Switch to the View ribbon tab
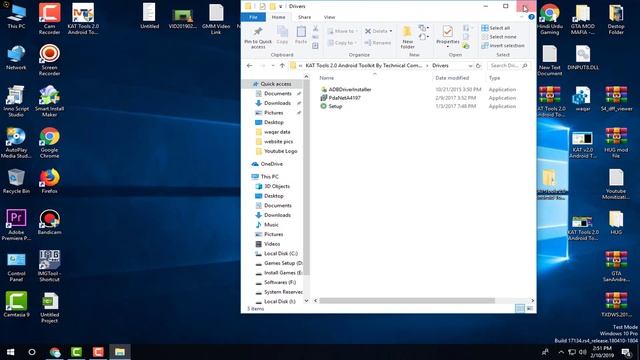Screen dimensions: 640x360 [329, 17]
